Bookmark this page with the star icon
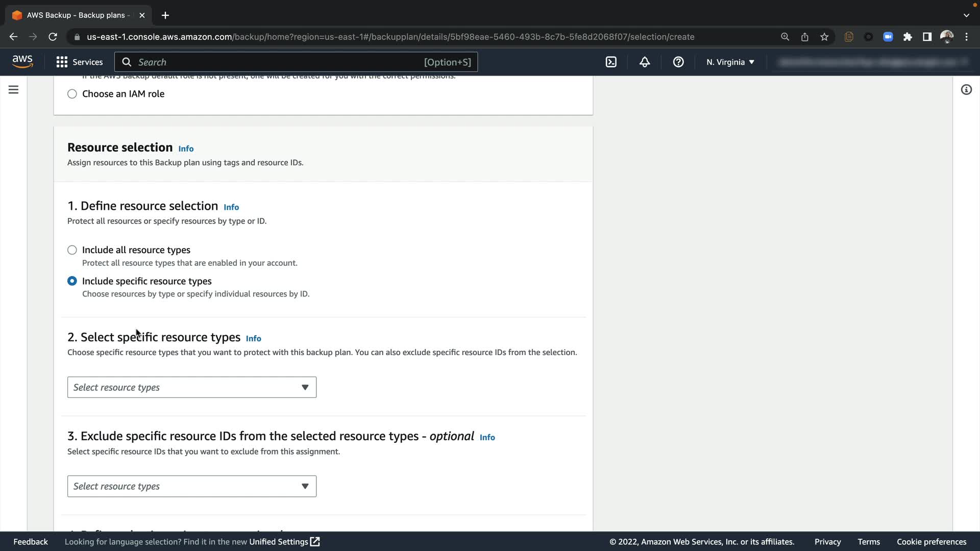 (824, 37)
